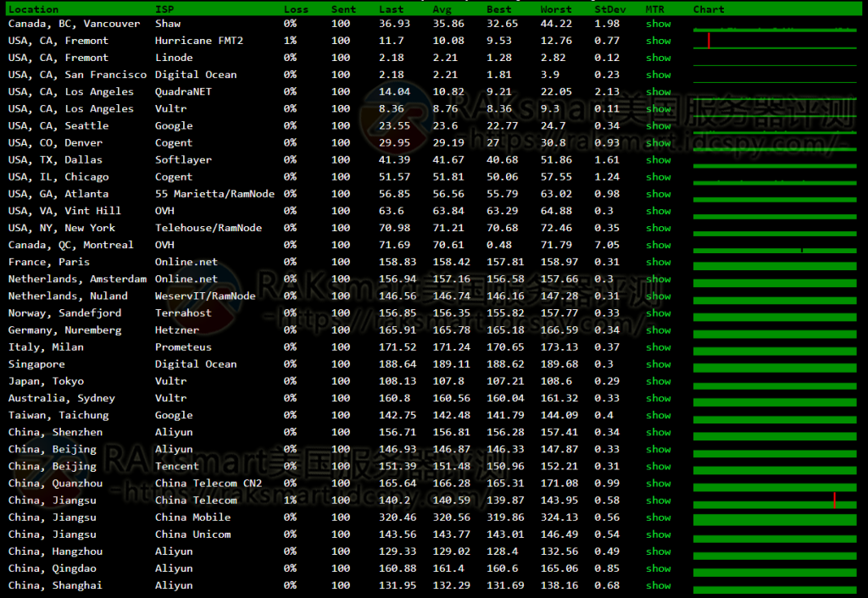This screenshot has width=868, height=598.
Task: Click the 320.46 last value for China Mobile
Action: 398,518
